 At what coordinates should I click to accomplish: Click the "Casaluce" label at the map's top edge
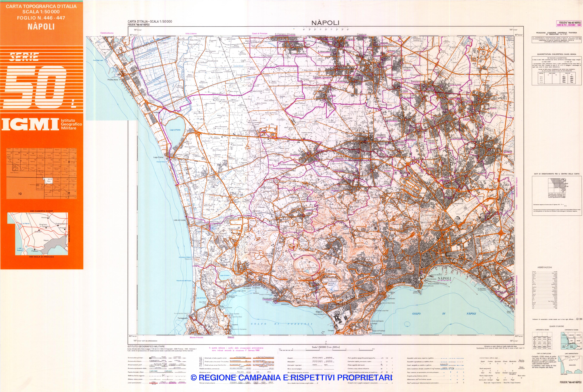click(x=362, y=34)
